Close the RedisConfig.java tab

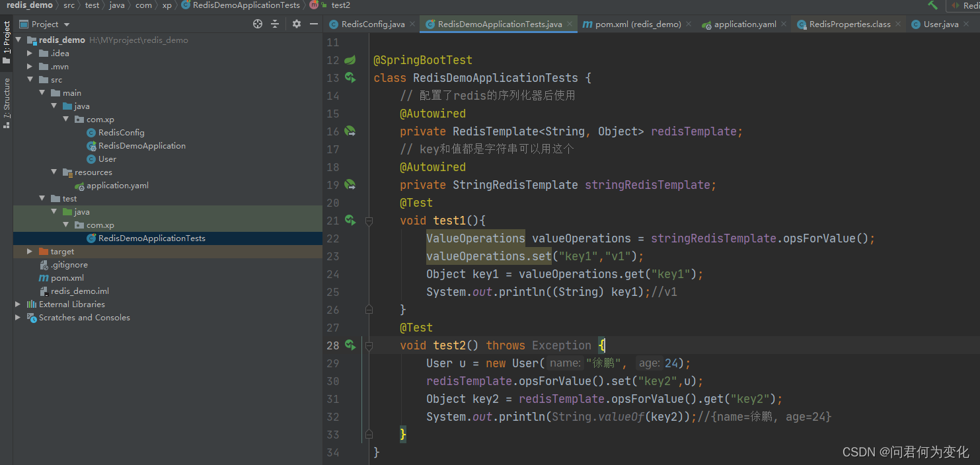pos(412,24)
